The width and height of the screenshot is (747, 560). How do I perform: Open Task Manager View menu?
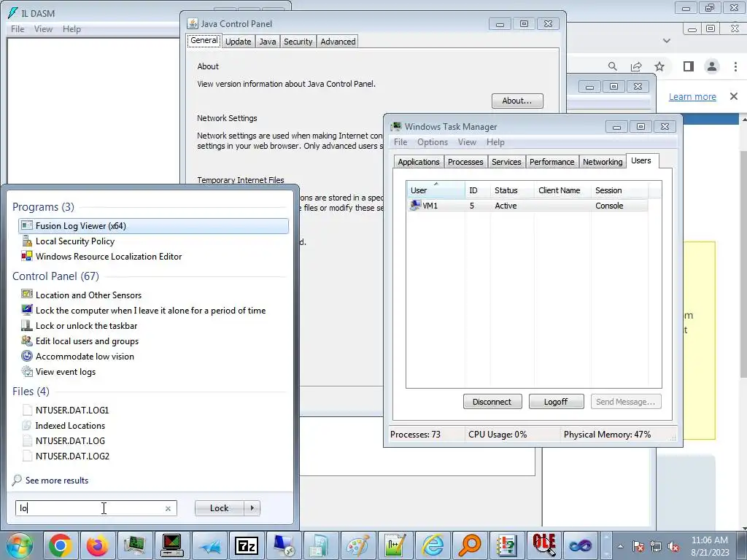coord(467,142)
